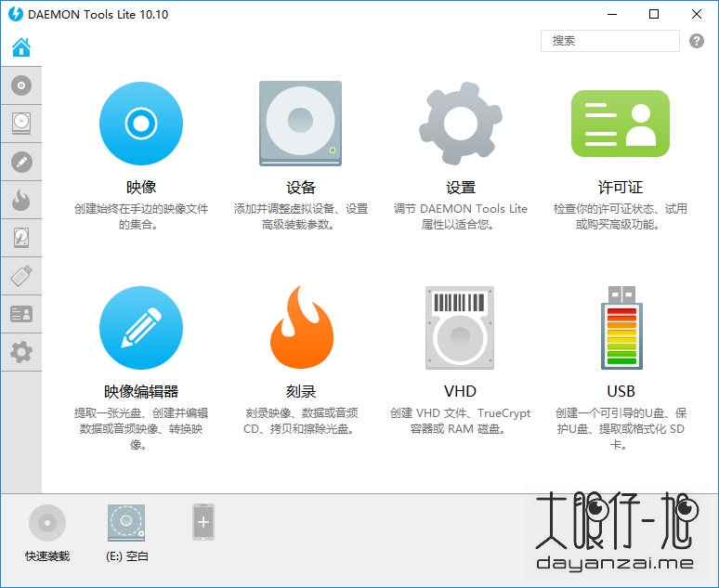This screenshot has width=719, height=588.
Task: Click description starting '刻录映像、数据或音频'
Action: [x=301, y=421]
